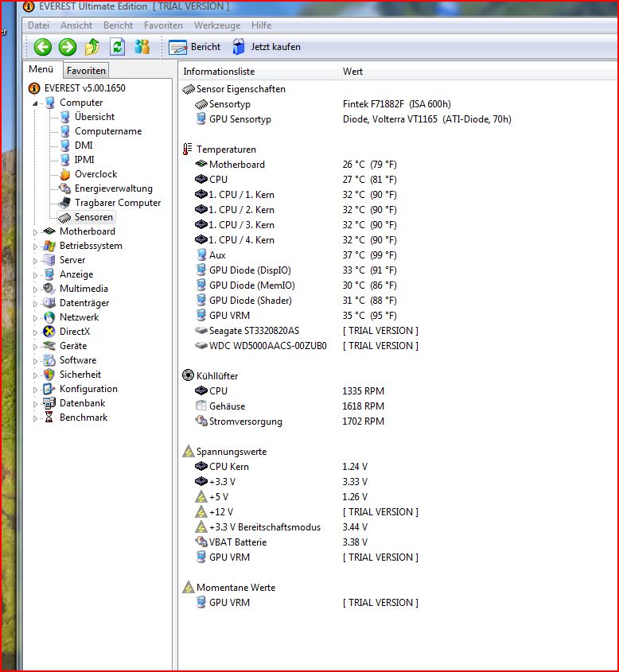The image size is (619, 672).
Task: Refresh the sensor readings with refresh icon
Action: pos(117,47)
